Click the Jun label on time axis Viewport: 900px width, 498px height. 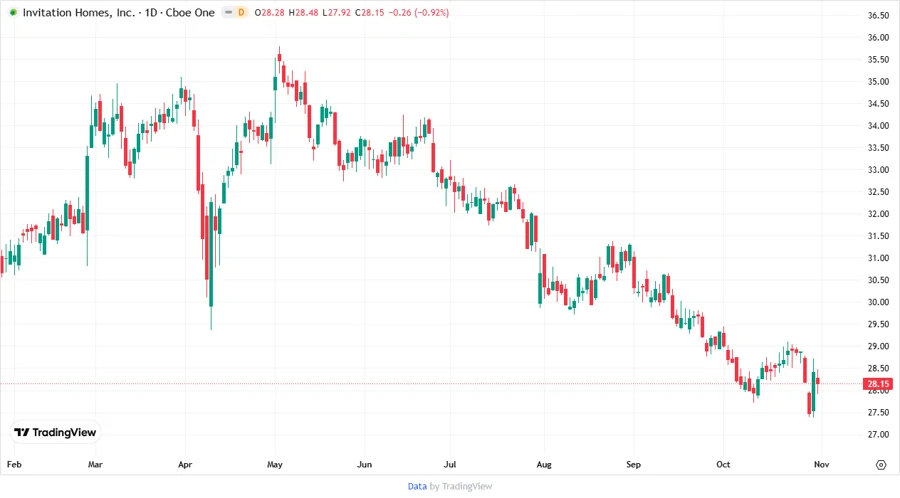pyautogui.click(x=364, y=464)
